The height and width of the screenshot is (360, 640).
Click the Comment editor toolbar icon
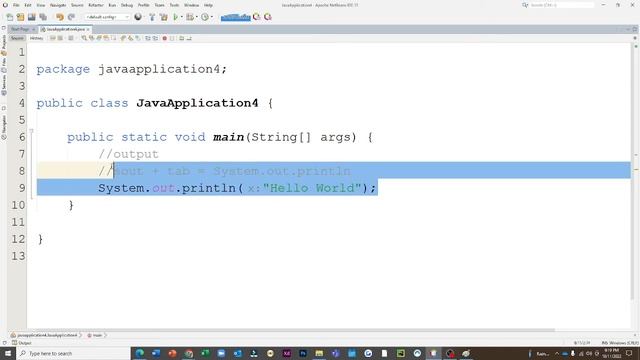tap(182, 38)
